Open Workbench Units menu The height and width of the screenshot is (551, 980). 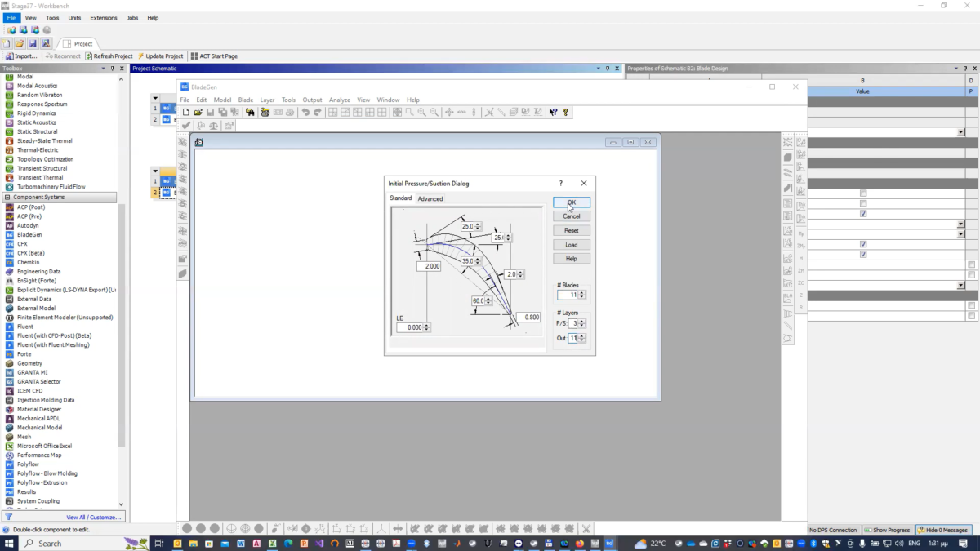pos(74,17)
